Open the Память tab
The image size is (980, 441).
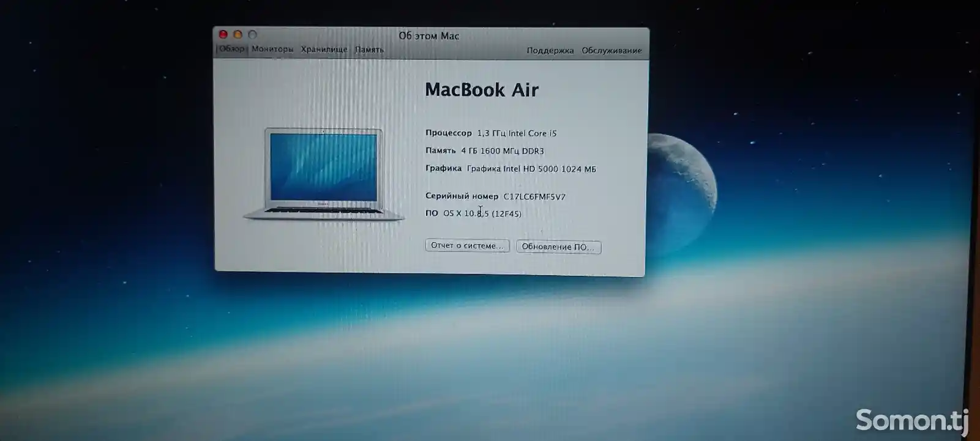(369, 50)
